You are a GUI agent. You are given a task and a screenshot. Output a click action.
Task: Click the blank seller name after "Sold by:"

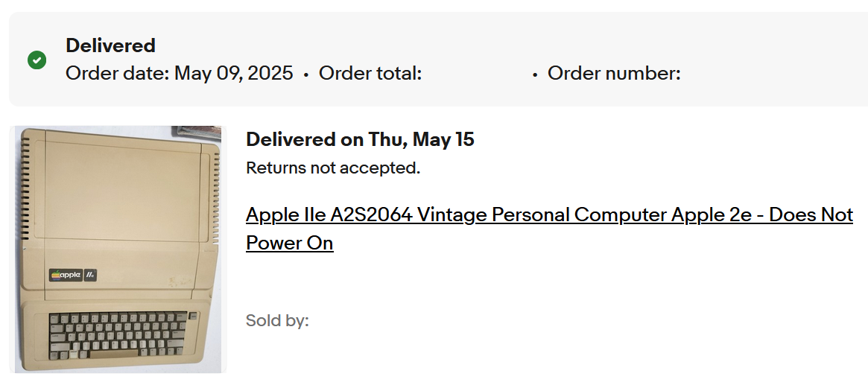[358, 321]
